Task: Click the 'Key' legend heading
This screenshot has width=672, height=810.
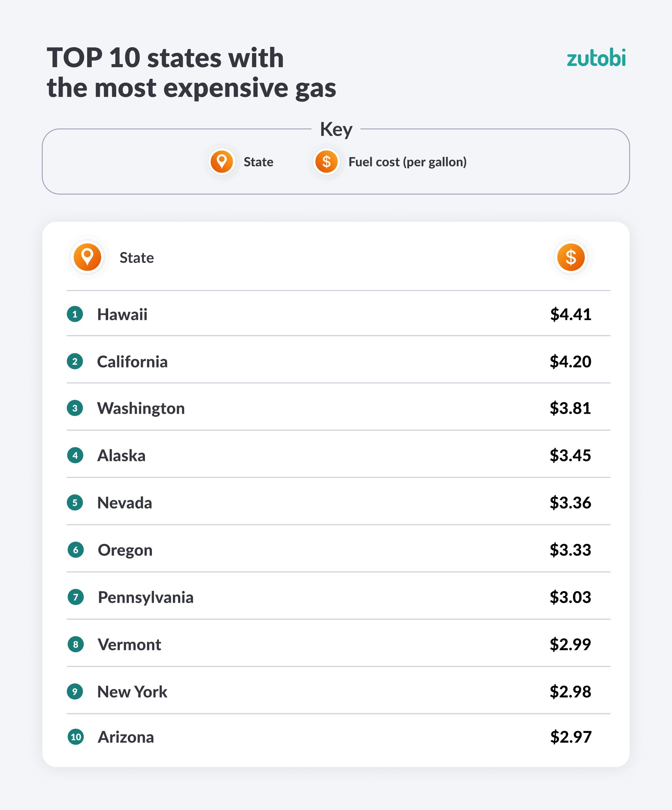Action: (336, 129)
